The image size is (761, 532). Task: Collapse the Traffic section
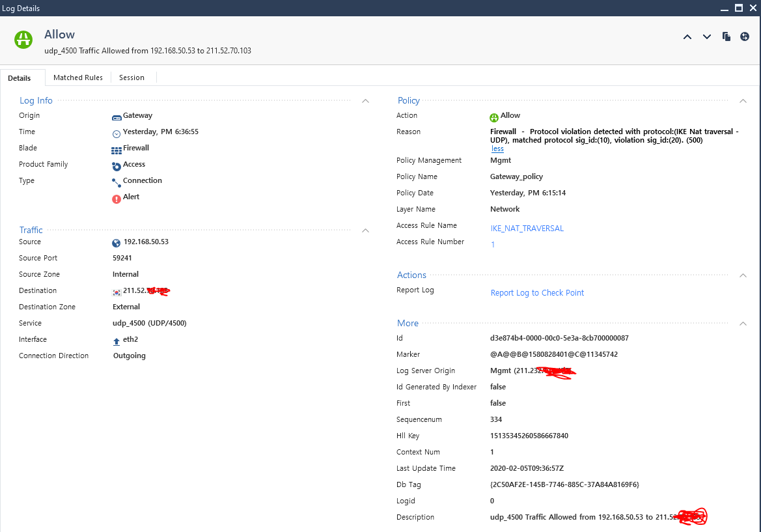pyautogui.click(x=365, y=230)
